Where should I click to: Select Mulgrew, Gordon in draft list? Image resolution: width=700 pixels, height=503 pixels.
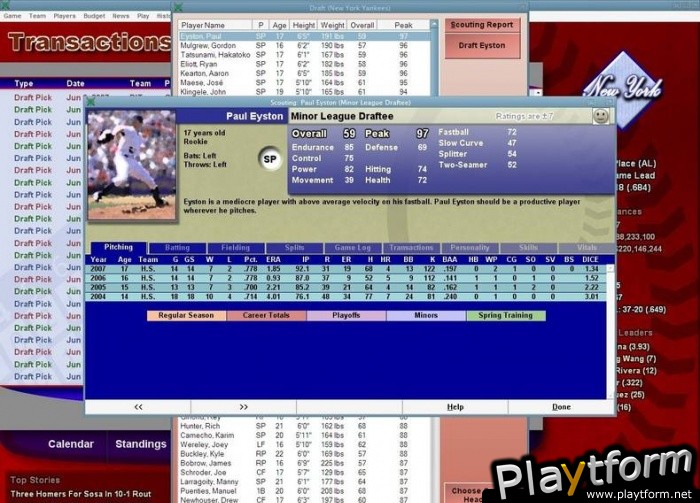coord(304,46)
